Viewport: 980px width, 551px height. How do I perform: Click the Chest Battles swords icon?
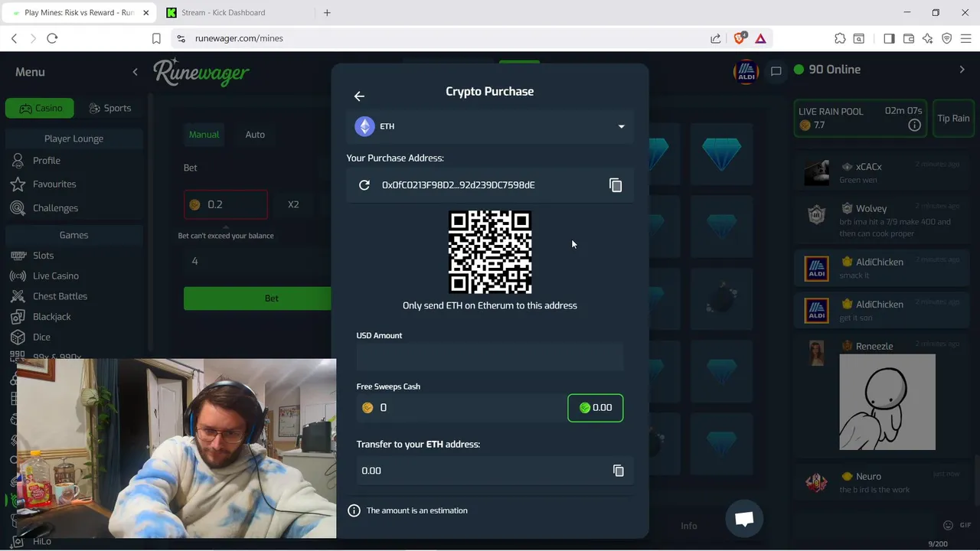pos(18,296)
